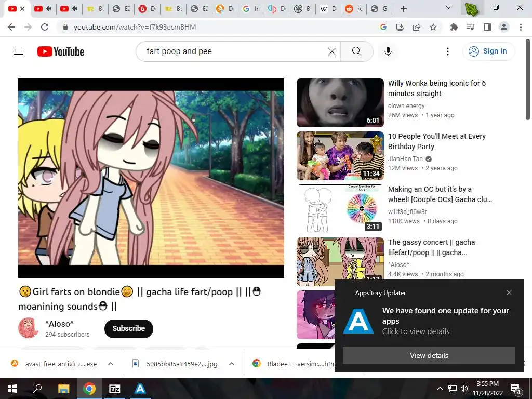Go back with the browser back arrow
Viewport: 532px width, 399px height.
[x=11, y=27]
